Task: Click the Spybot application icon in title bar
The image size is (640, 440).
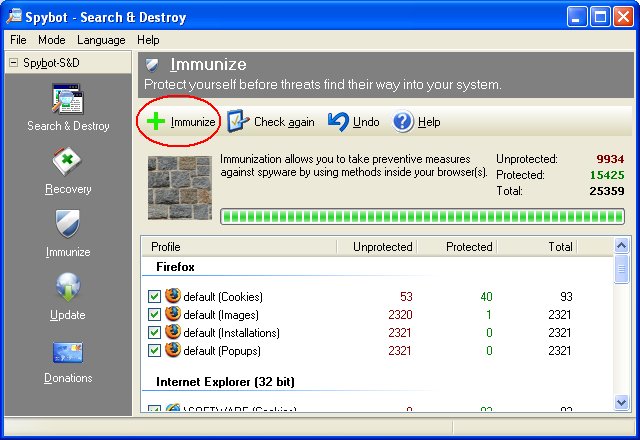Action: [x=14, y=16]
